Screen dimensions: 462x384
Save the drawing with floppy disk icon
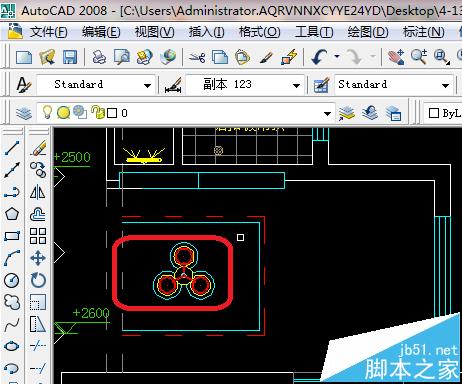[70, 57]
